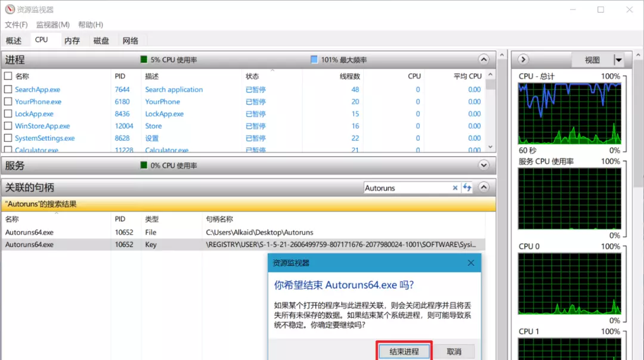This screenshot has width=644, height=360.
Task: Open the 文件(F) menu
Action: click(16, 24)
